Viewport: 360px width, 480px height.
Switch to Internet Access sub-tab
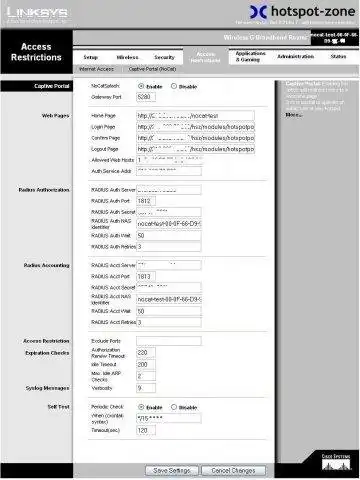tap(96, 69)
